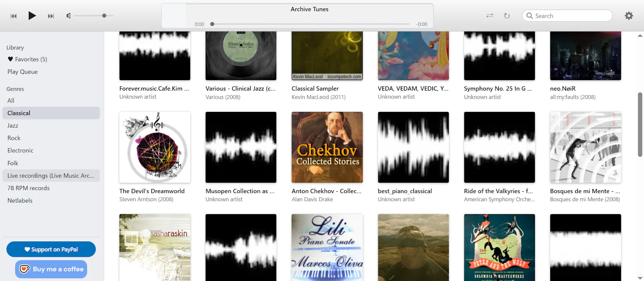Click the vertical scrollbar thumb
Screen dimensions: 644x281
pos(640,124)
